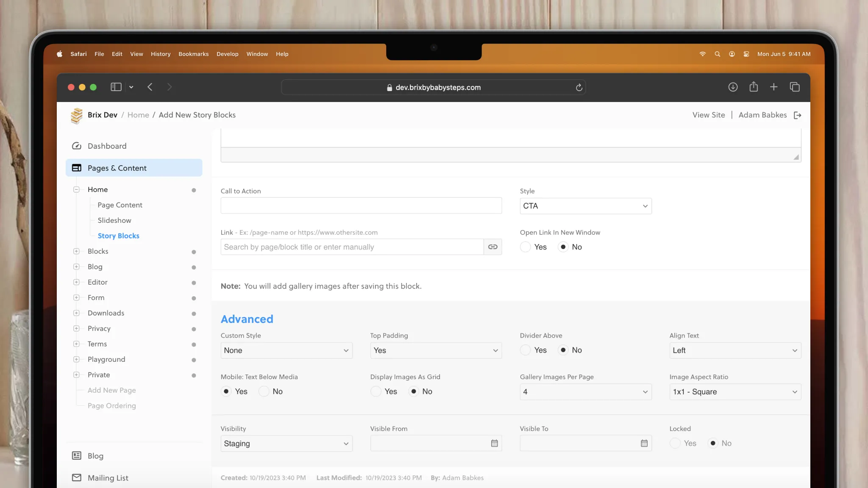
Task: Choose Yes for Display Images As Grid
Action: pos(376,391)
